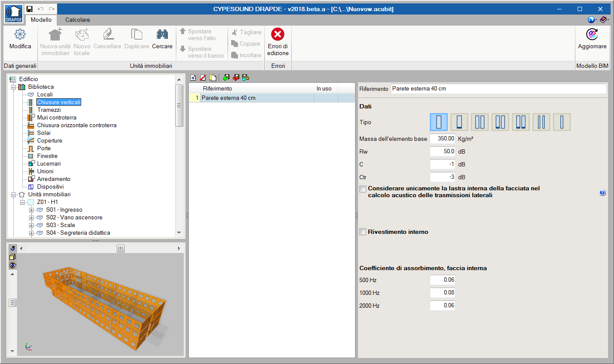Viewport: 614px width, 364px height.
Task: Expand the S04 - Segreteria didattica node
Action: coord(31,233)
